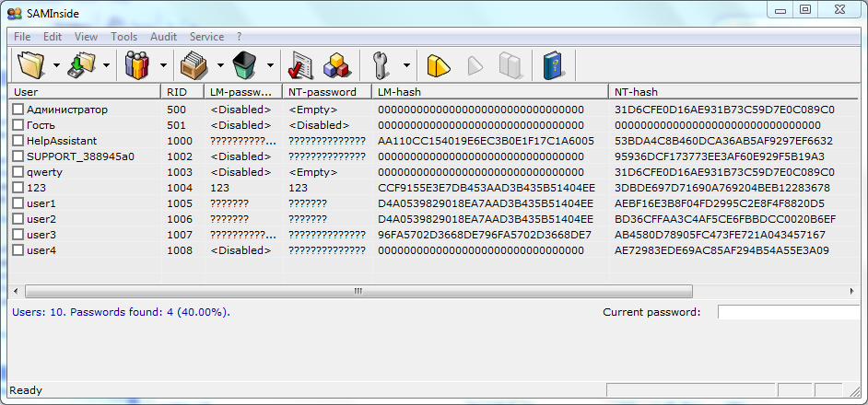Click the green trash bin delete icon
The height and width of the screenshot is (405, 868).
[x=243, y=65]
